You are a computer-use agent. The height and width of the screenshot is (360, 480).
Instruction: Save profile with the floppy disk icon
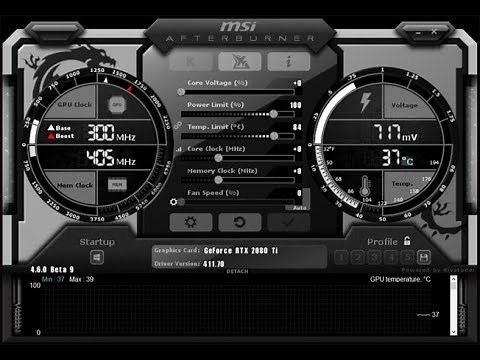point(423,257)
